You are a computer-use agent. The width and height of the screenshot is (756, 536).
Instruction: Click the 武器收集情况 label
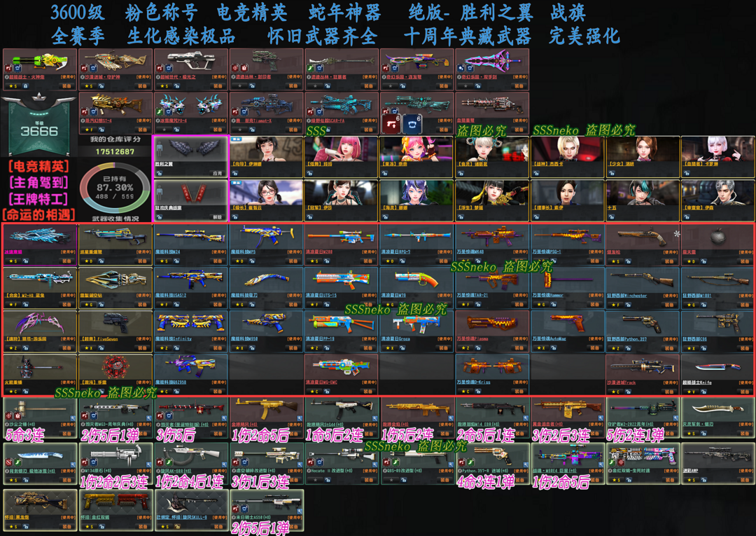click(x=115, y=219)
